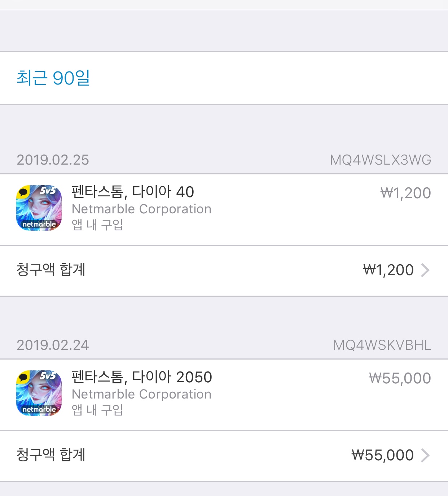Viewport: 448px width, 496px height.
Task: Tap the 2019.02.24 date header
Action: 53,345
